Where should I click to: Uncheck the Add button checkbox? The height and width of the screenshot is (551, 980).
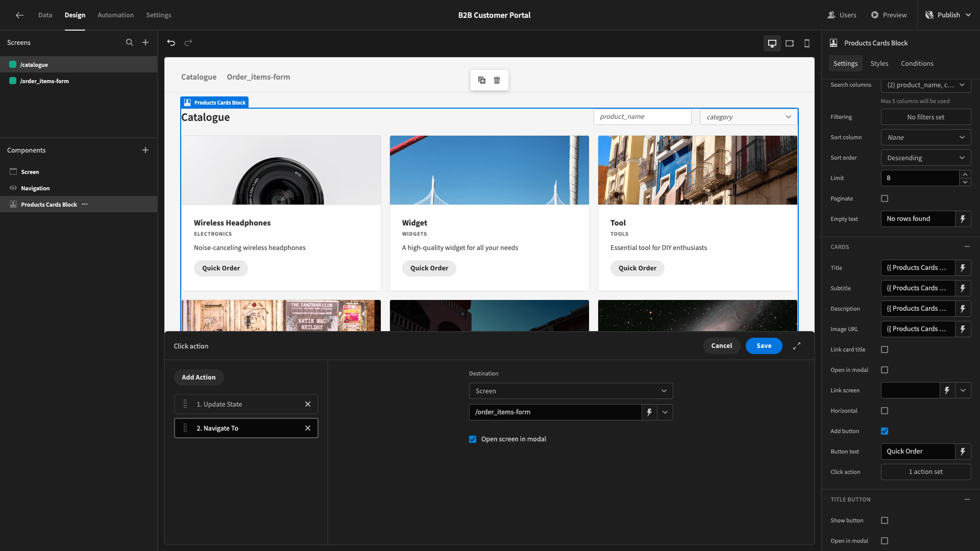(x=885, y=431)
